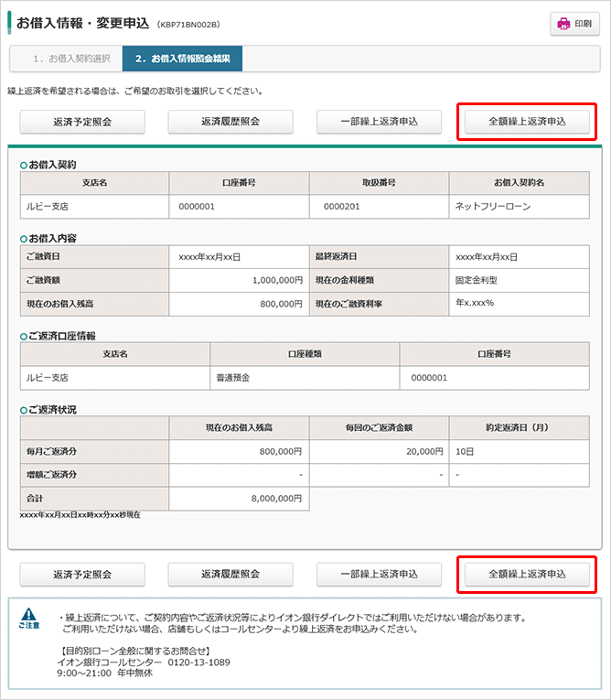Open 返済予定照会 above the お借入契約 table
Viewport: 611px width, 700px height.
[x=82, y=122]
